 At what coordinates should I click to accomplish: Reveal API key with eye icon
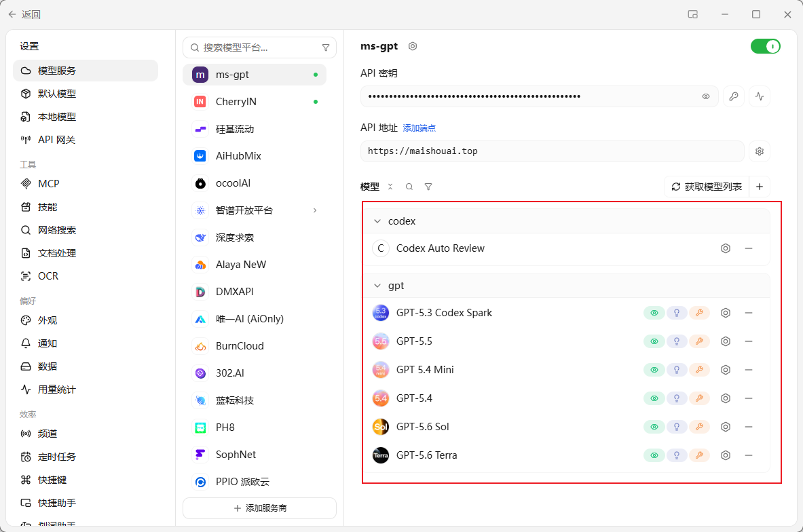tap(706, 96)
